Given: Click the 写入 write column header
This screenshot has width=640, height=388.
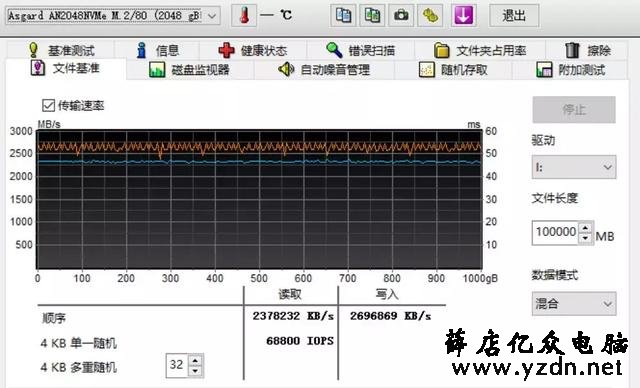Looking at the screenshot, I should [387, 294].
